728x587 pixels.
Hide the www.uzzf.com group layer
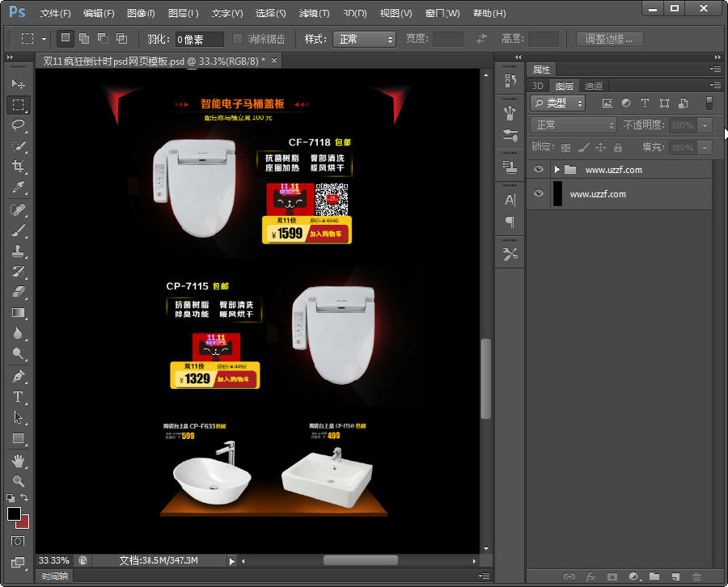tap(539, 170)
